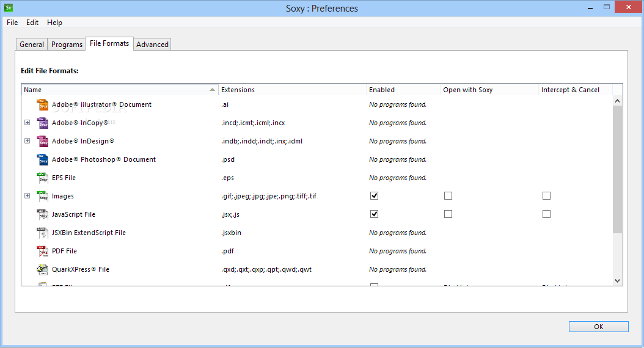
Task: Click the scrollbar up arrow in the list
Action: pyautogui.click(x=617, y=101)
